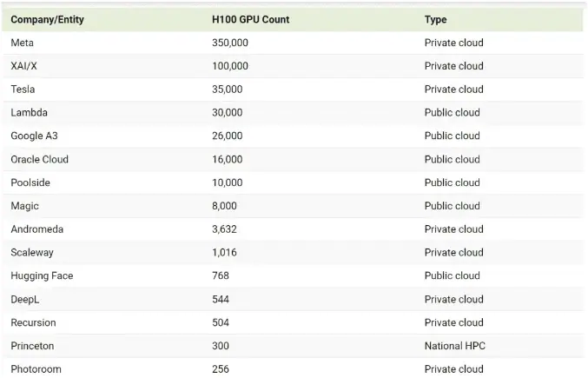
Task: Select the 350,000 GPU count cell
Action: 230,43
